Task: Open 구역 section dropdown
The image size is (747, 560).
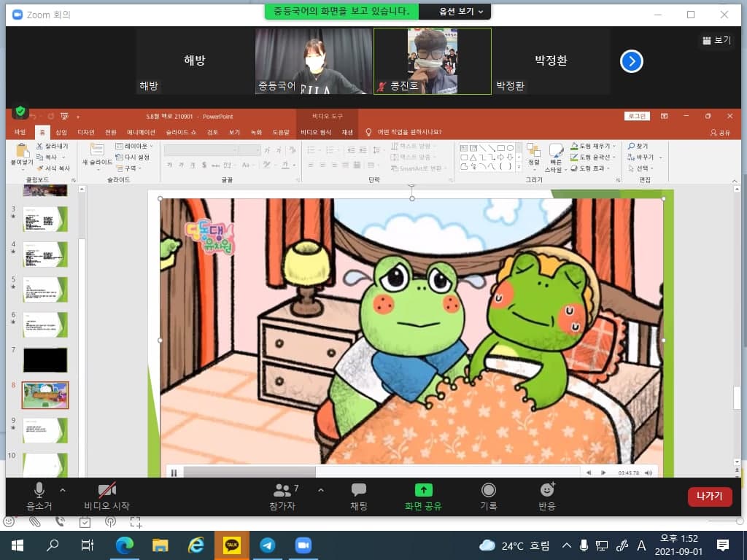Action: [128, 168]
